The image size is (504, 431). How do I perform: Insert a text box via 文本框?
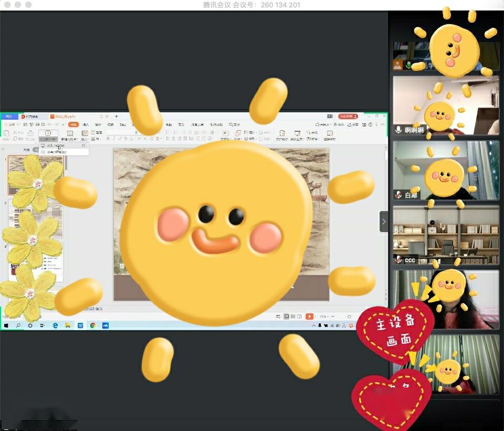[225, 135]
